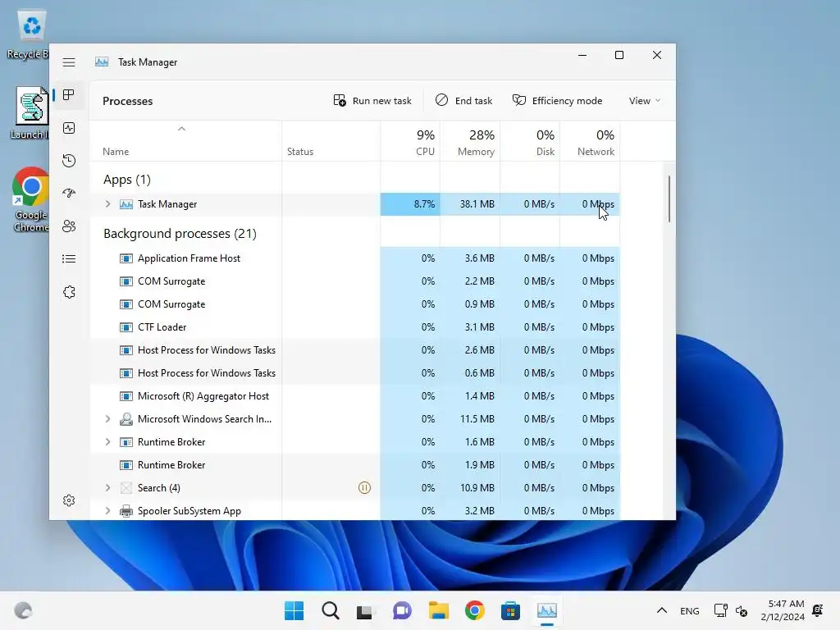This screenshot has height=630, width=840.
Task: Open the Startup apps page icon
Action: (69, 194)
